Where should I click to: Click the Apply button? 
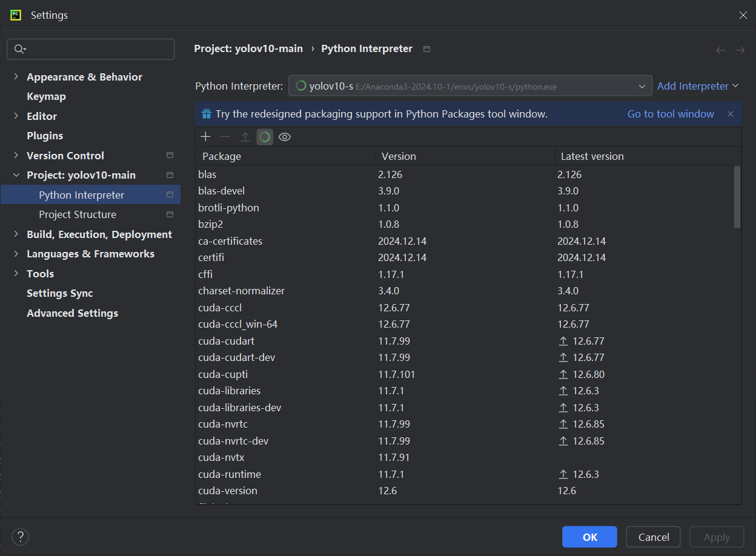(717, 537)
